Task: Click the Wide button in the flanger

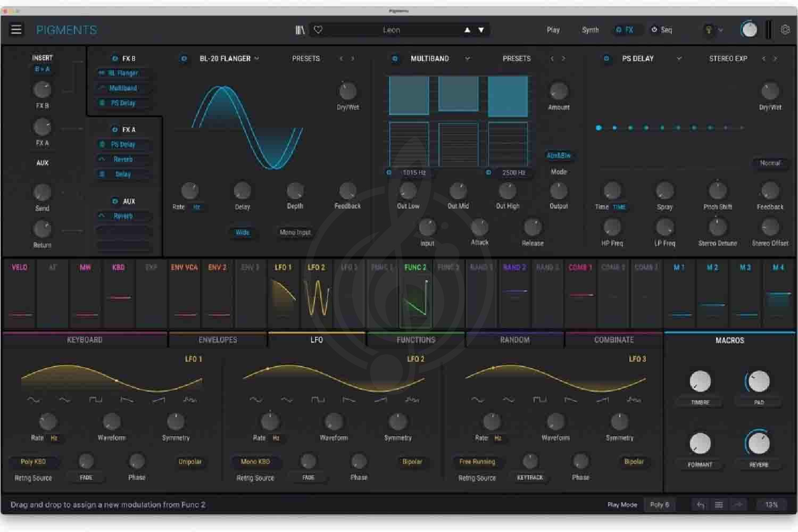Action: [243, 232]
